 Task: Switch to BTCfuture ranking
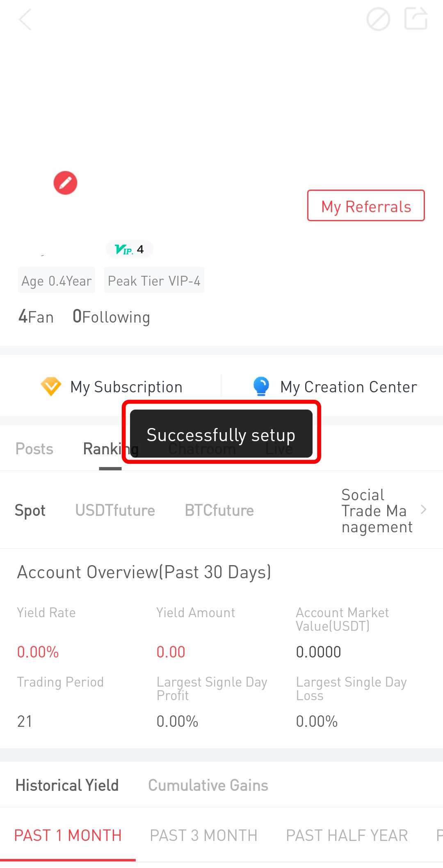click(219, 511)
